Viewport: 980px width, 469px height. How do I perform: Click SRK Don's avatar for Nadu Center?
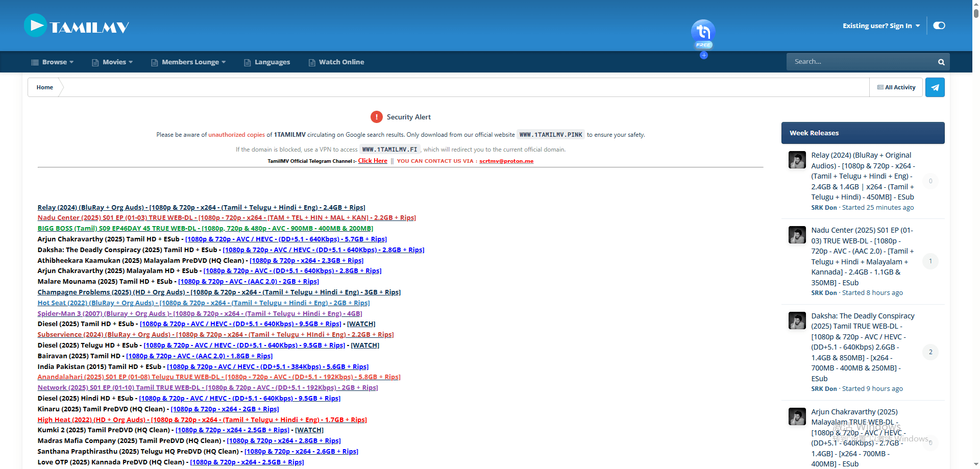(x=797, y=235)
